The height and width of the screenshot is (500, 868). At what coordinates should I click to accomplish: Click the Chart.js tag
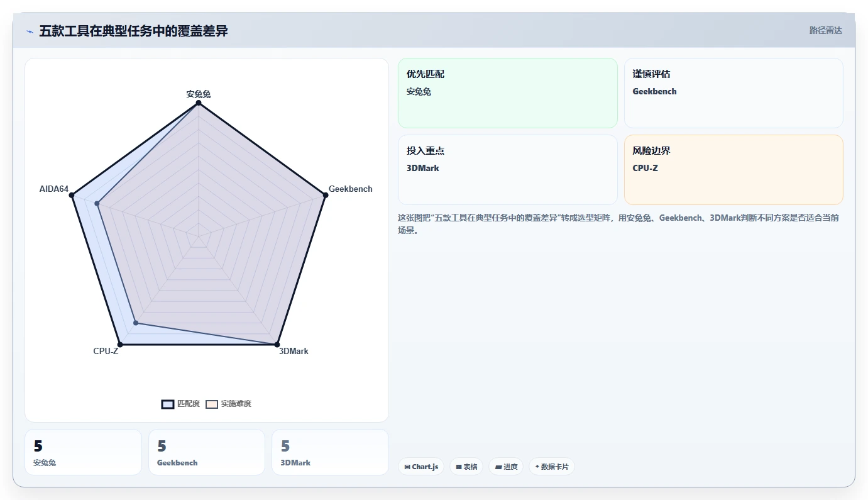coord(421,467)
